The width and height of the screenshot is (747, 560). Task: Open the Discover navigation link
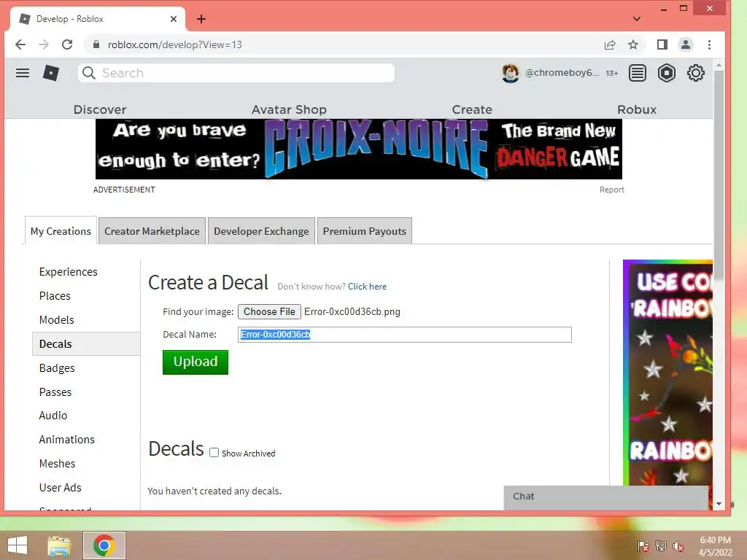coord(99,109)
